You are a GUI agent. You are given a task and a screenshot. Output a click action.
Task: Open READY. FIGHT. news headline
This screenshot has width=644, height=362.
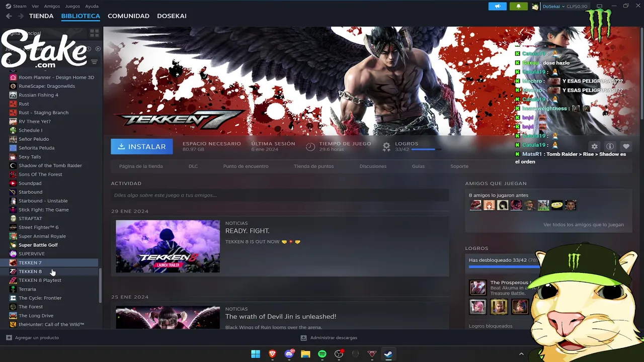(247, 231)
